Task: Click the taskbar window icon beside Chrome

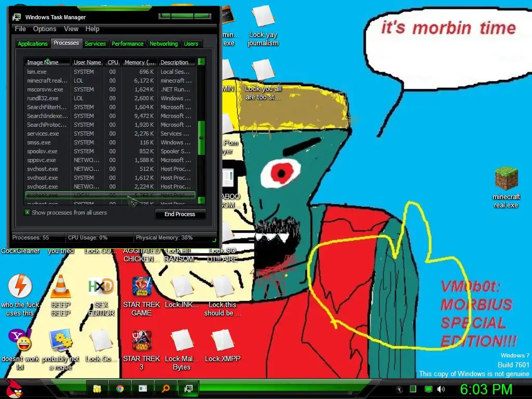Action: (x=143, y=389)
